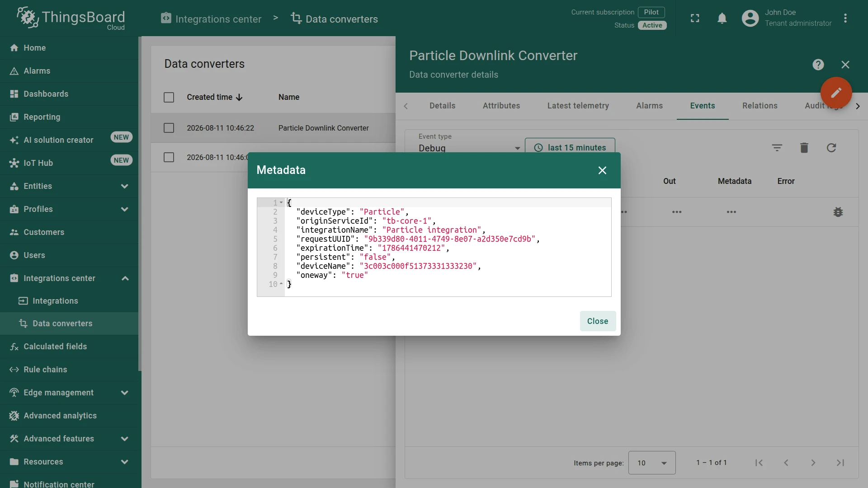Switch to the Latest telemetry tab
The height and width of the screenshot is (488, 868).
(x=578, y=106)
